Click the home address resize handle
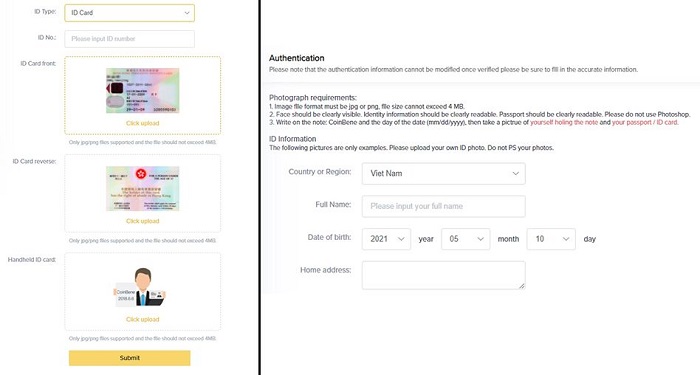The width and height of the screenshot is (700, 375). [522, 286]
